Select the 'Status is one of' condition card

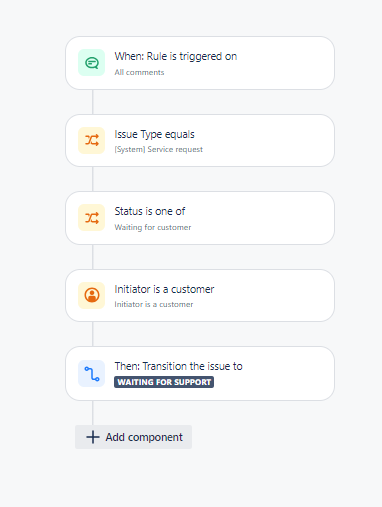coord(200,218)
